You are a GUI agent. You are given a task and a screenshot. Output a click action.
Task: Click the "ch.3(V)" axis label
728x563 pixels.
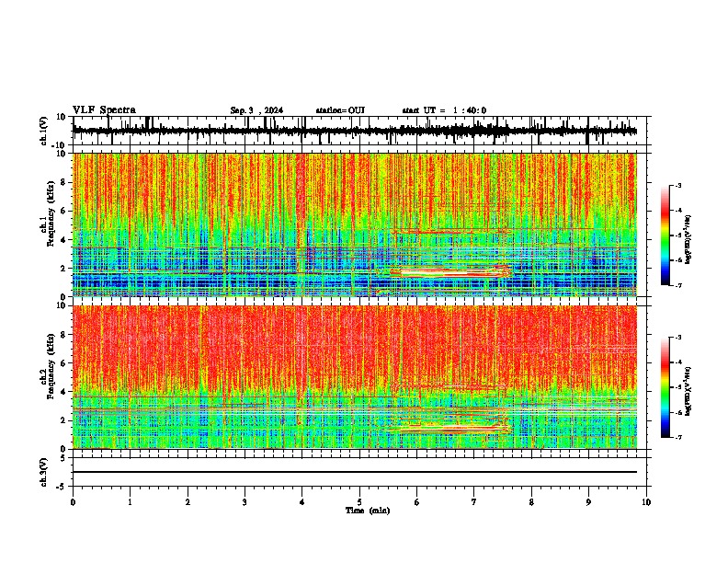pos(44,472)
